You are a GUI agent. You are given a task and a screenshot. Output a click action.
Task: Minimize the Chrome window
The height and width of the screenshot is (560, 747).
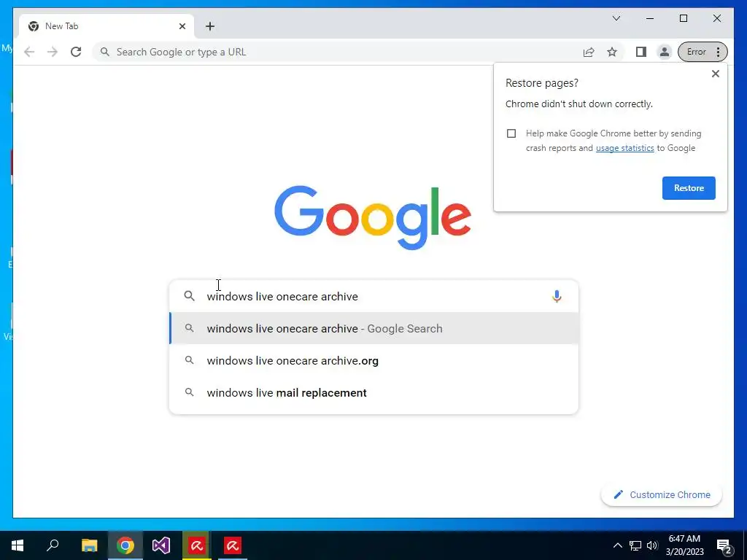pyautogui.click(x=650, y=18)
